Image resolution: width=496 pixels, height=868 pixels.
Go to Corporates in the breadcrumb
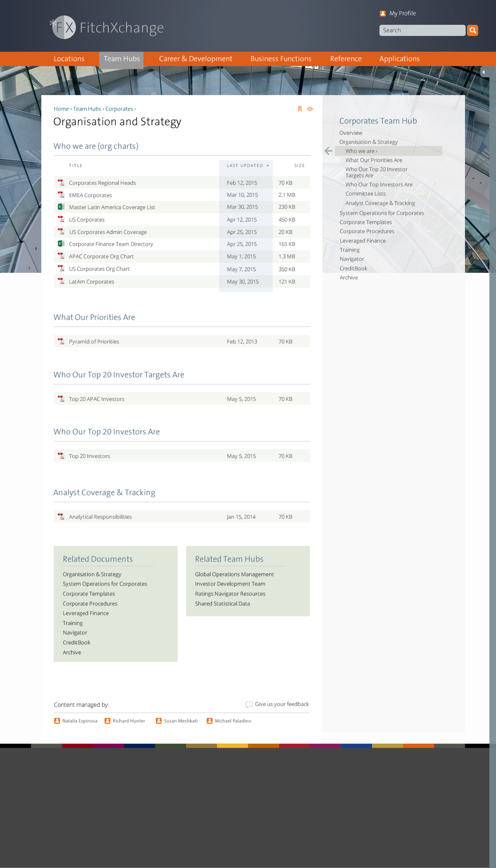tap(119, 109)
